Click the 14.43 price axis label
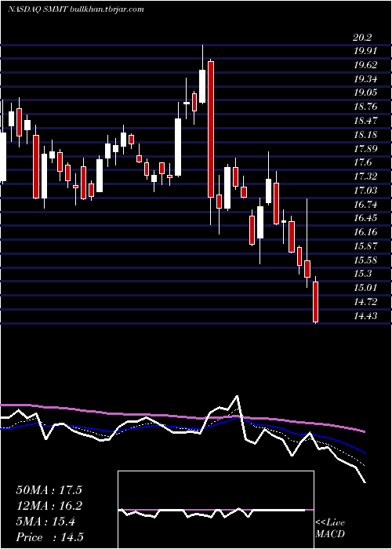 (365, 316)
